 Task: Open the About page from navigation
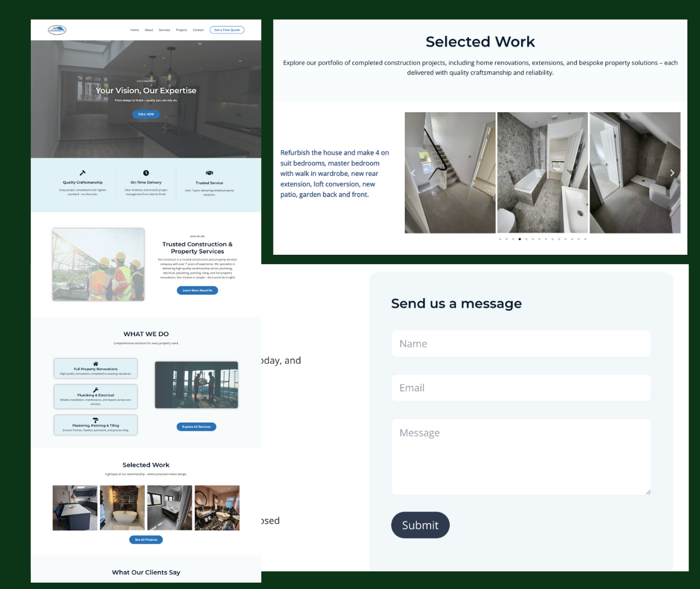point(149,30)
